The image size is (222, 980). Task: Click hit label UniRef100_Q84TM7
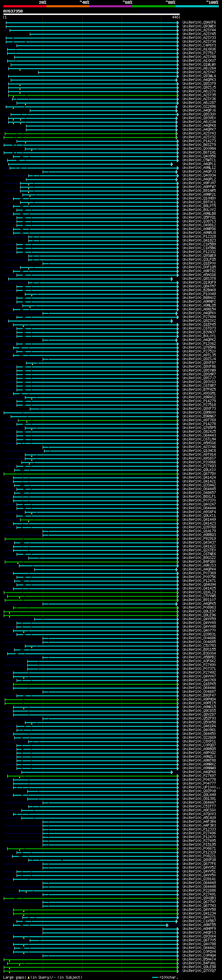tap(199, 286)
